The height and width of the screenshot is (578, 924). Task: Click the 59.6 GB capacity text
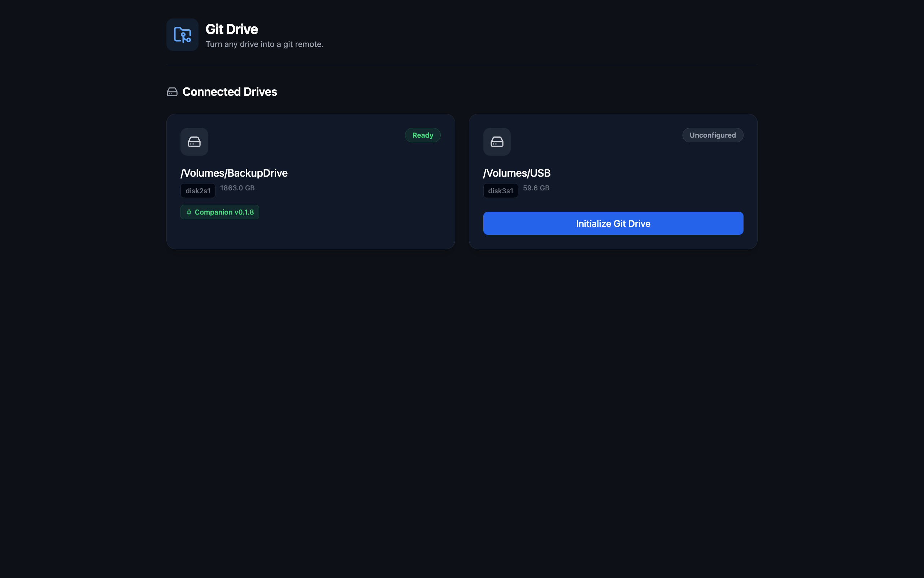click(x=536, y=188)
